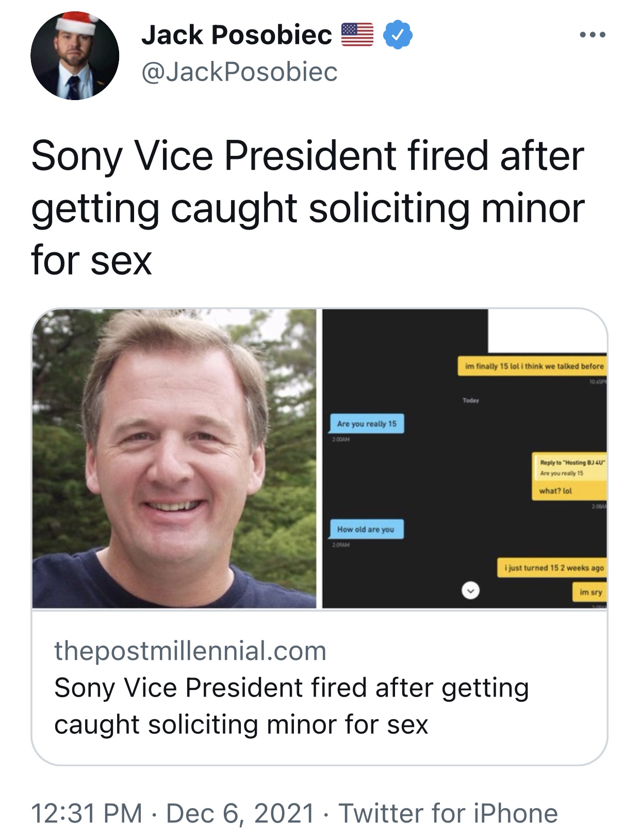Click the Santa hat on the avatar
640x840 pixels.
[77, 23]
